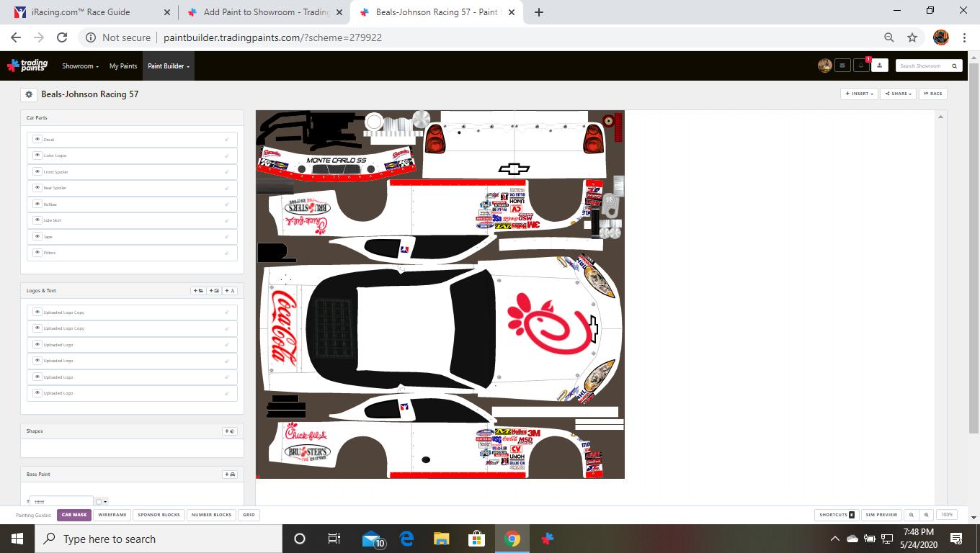Open My Paints in the navigation bar
Image resolution: width=980 pixels, height=553 pixels.
pos(123,66)
